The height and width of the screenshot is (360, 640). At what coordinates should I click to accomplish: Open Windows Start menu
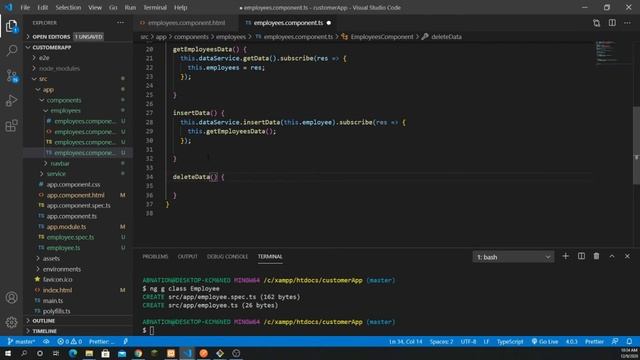tap(8, 353)
